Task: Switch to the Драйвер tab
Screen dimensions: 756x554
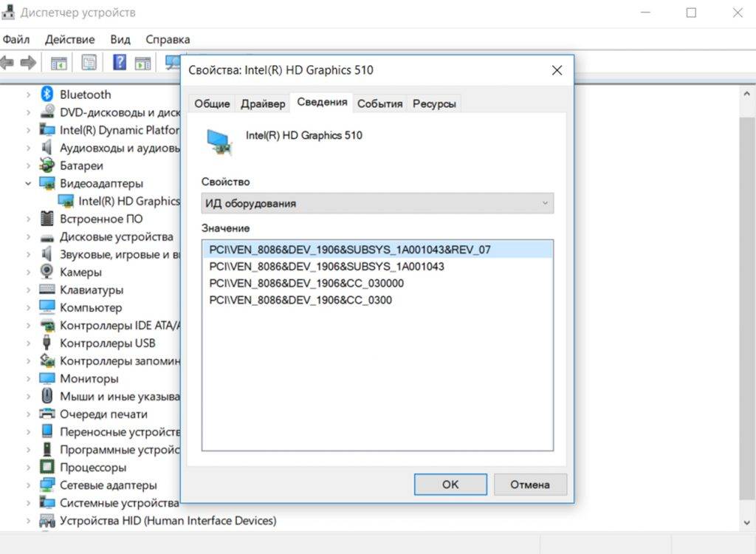Action: 263,104
